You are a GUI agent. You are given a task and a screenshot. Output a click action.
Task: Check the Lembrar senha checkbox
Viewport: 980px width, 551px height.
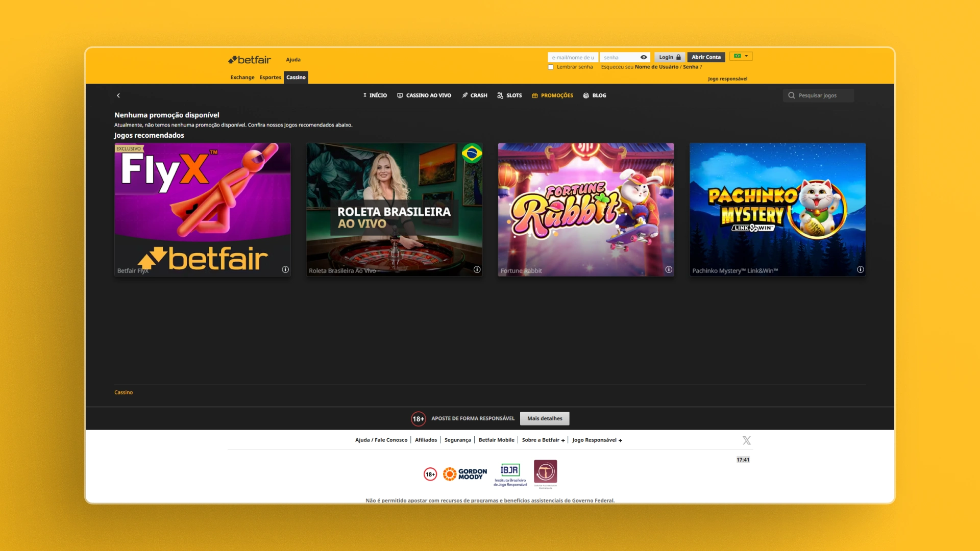(x=551, y=67)
